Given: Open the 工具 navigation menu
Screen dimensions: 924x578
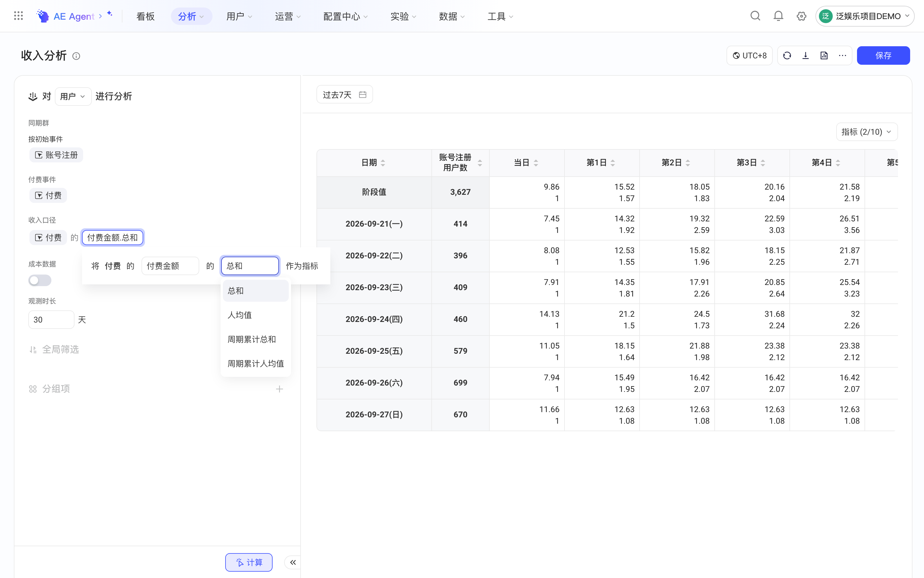Looking at the screenshot, I should pyautogui.click(x=500, y=16).
